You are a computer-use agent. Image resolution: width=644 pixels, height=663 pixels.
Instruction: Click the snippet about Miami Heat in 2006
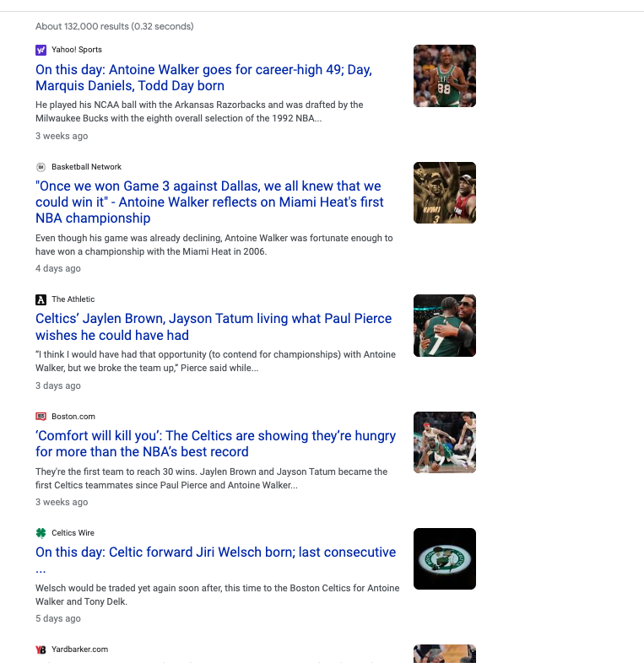coord(214,245)
